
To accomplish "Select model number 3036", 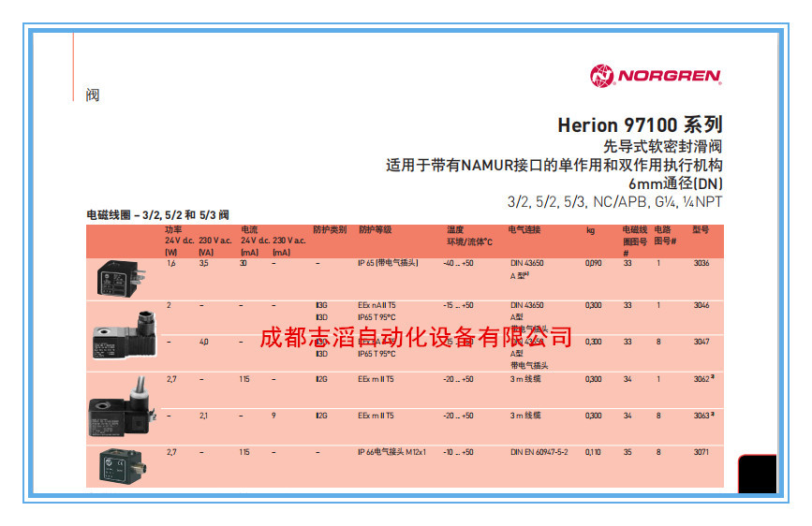I will (x=701, y=263).
